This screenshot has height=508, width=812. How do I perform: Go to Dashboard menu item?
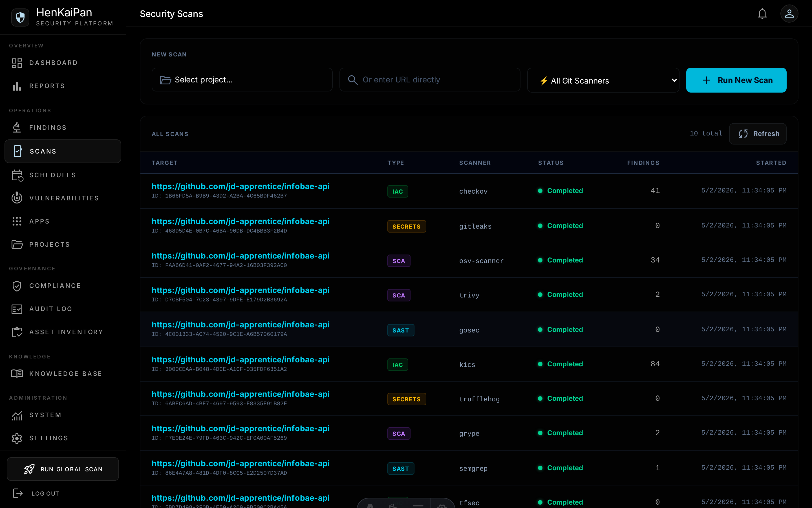(63, 63)
